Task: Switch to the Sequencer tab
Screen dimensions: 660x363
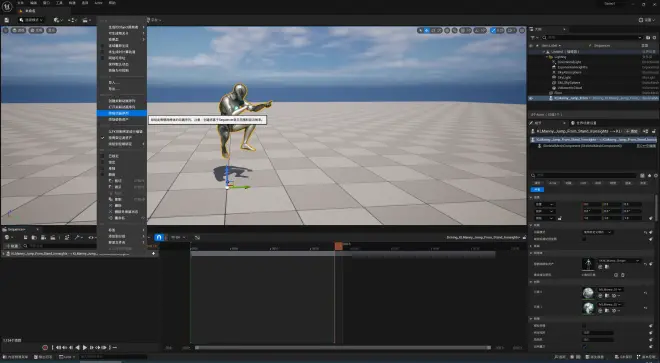Action: [x=17, y=230]
